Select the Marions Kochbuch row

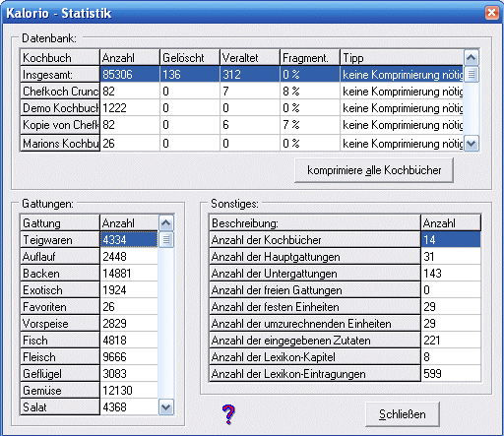tap(242, 144)
